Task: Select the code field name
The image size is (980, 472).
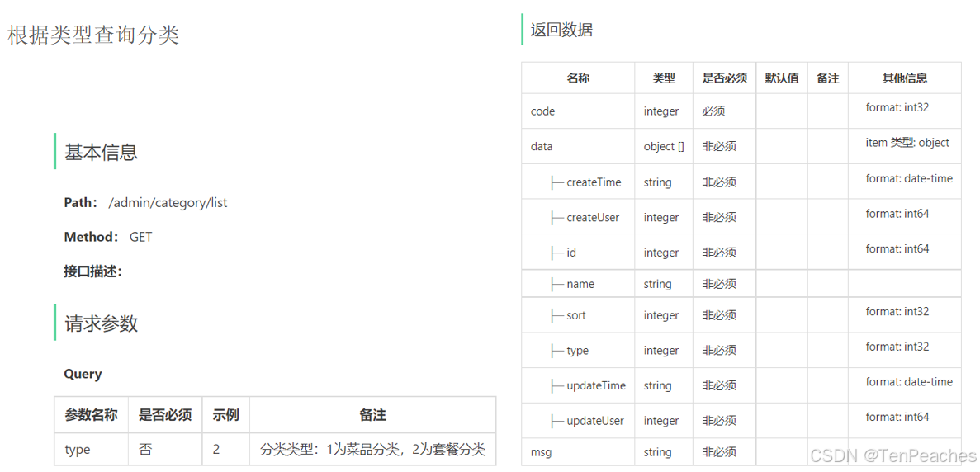Action: tap(542, 111)
